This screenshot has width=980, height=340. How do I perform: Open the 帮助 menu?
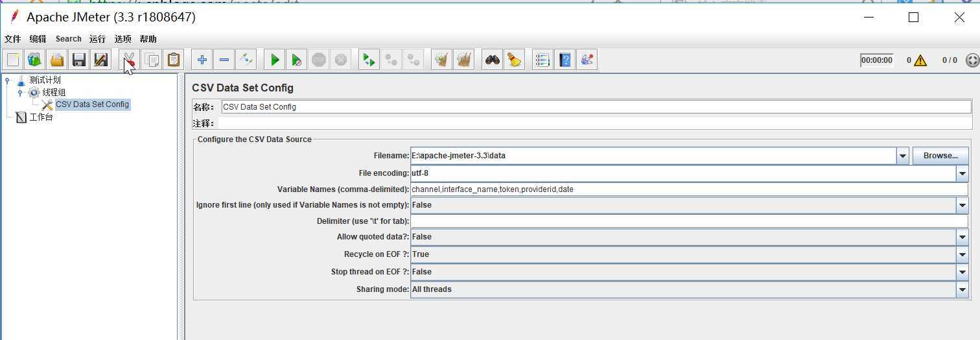pyautogui.click(x=148, y=39)
